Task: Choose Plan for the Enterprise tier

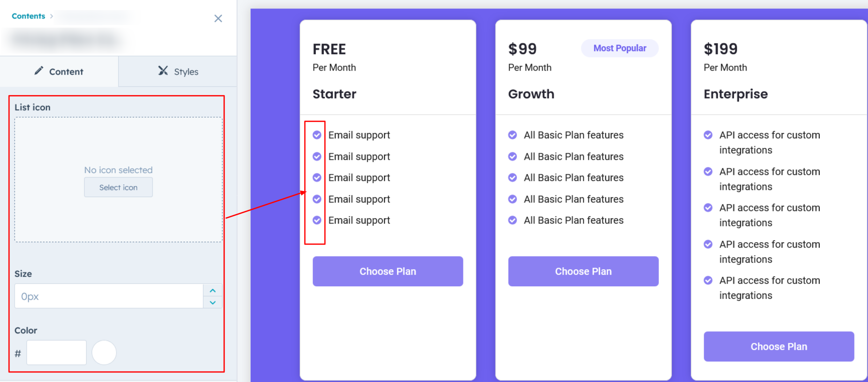Action: [779, 346]
